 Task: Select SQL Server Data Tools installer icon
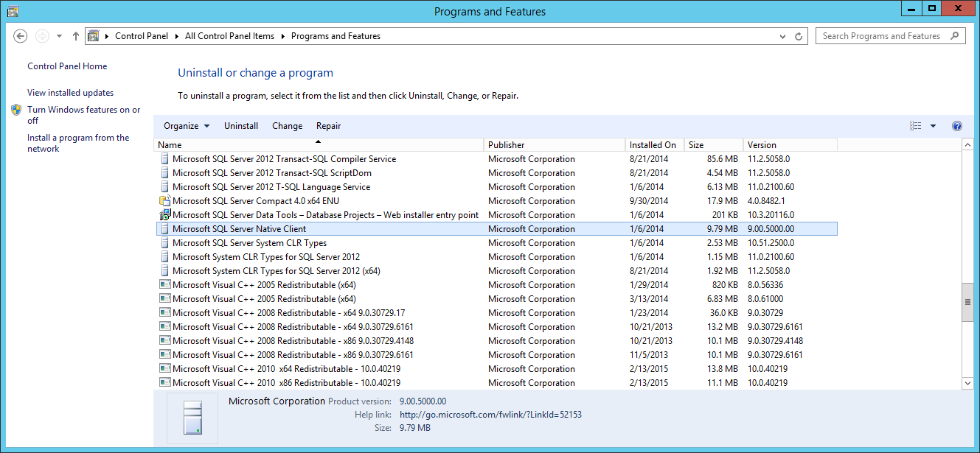coord(165,215)
